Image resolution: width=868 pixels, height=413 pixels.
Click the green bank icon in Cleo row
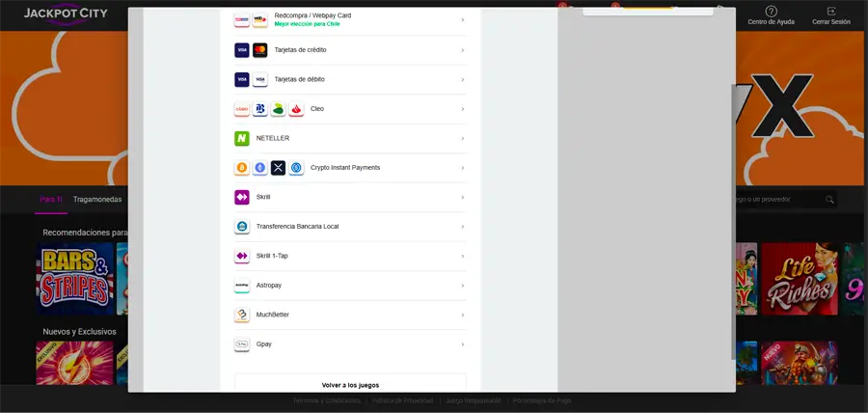point(278,109)
